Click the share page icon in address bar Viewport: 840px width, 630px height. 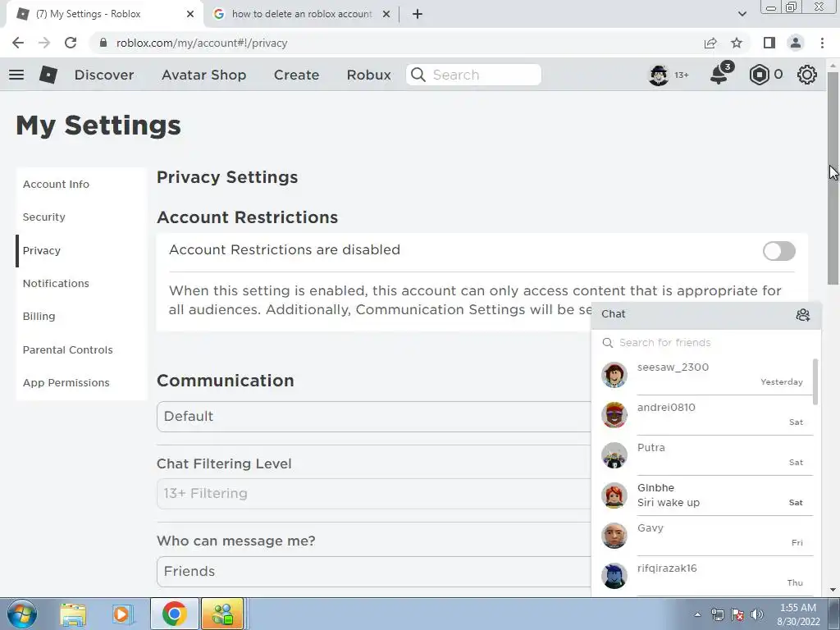point(710,43)
